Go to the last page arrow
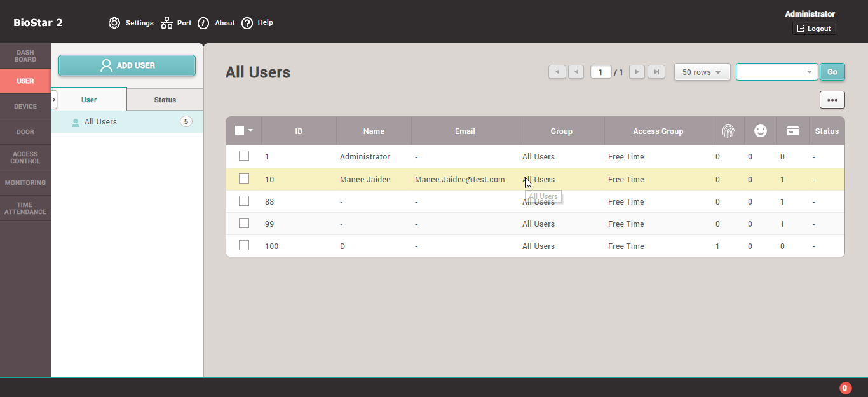Image resolution: width=868 pixels, height=397 pixels. coord(657,72)
